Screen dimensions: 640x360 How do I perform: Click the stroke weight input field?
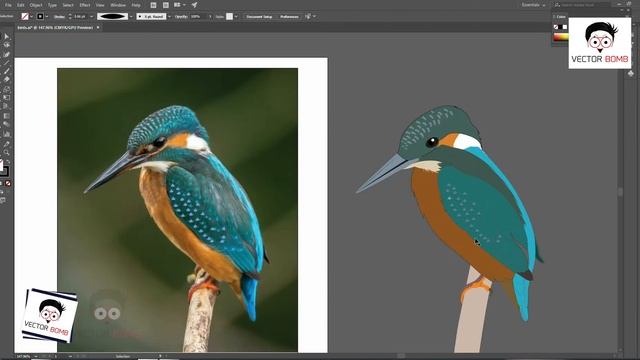(x=80, y=17)
